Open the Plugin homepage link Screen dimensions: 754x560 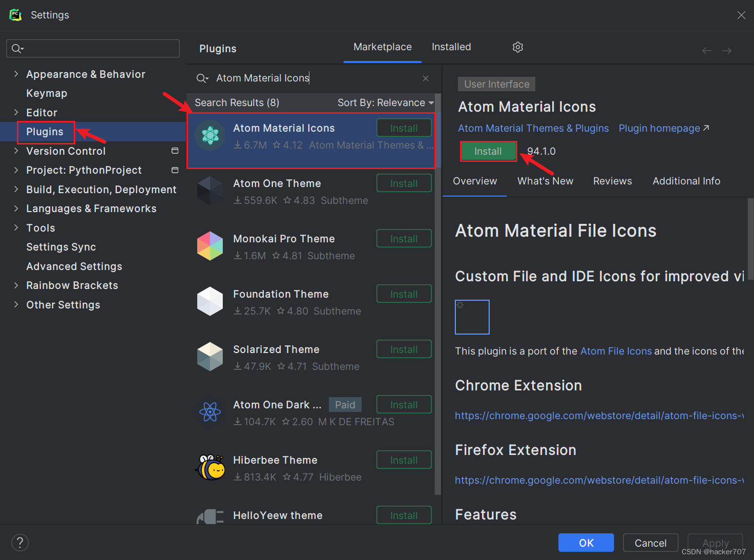[x=664, y=128]
